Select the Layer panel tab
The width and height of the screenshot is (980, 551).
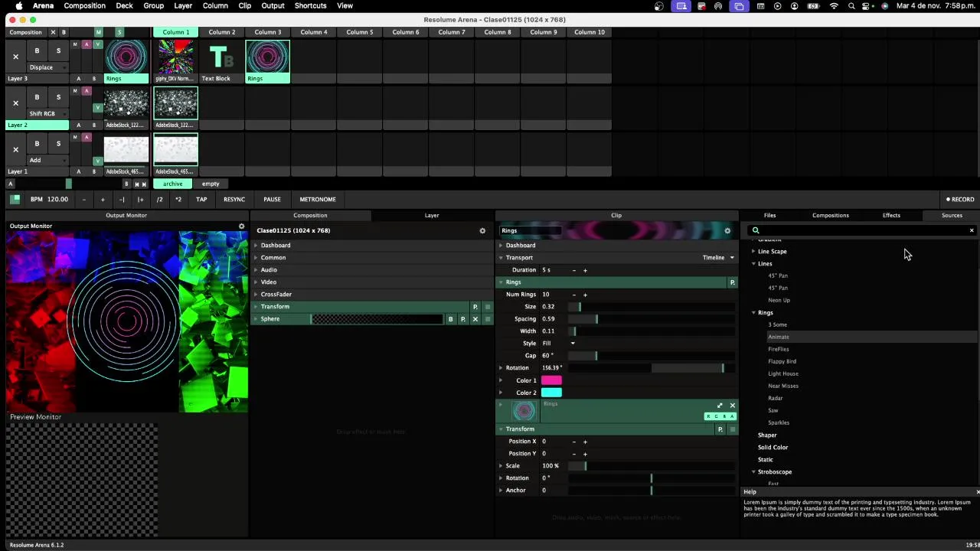pos(432,215)
